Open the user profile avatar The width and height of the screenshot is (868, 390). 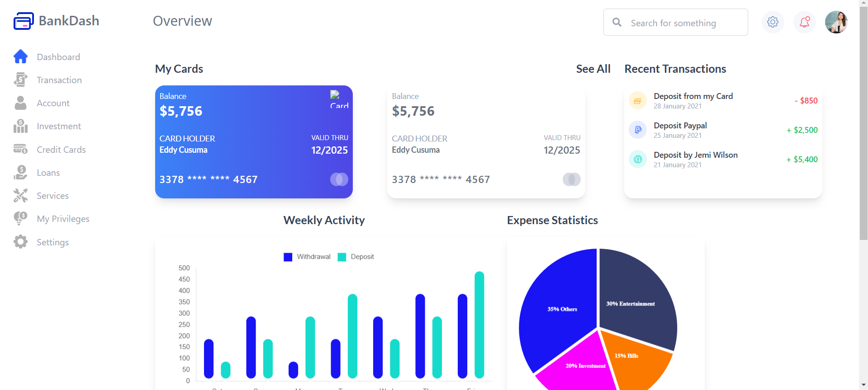[x=836, y=22]
